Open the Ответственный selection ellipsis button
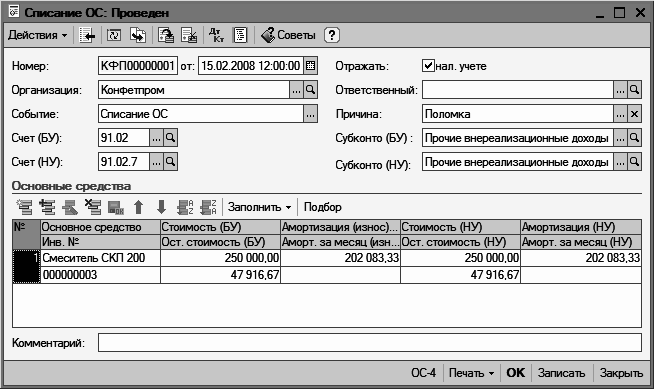654x389 pixels. (620, 90)
